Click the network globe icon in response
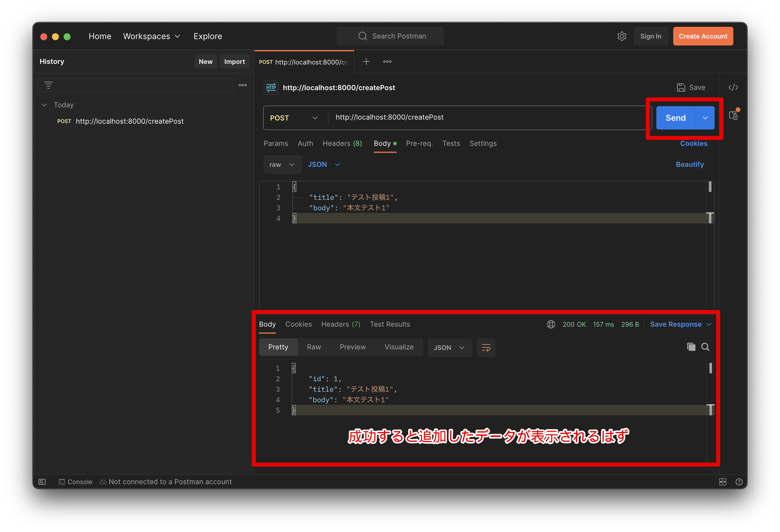780x532 pixels. point(551,324)
